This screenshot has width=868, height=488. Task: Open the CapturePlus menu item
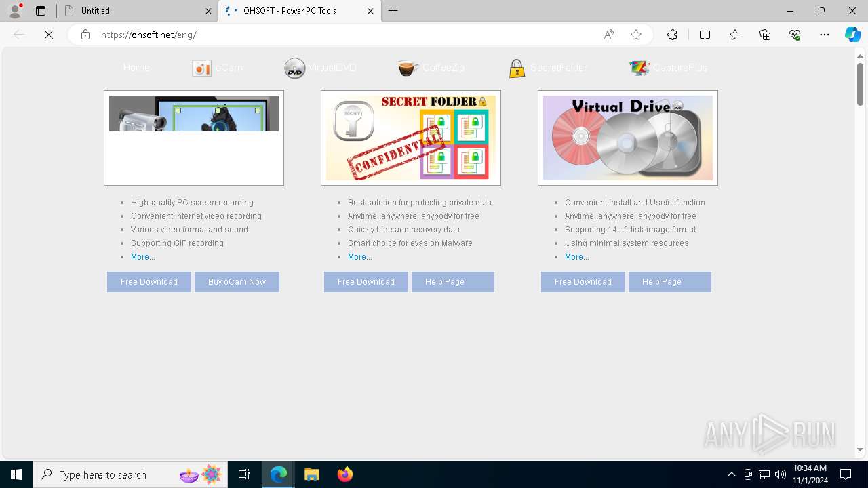click(668, 68)
